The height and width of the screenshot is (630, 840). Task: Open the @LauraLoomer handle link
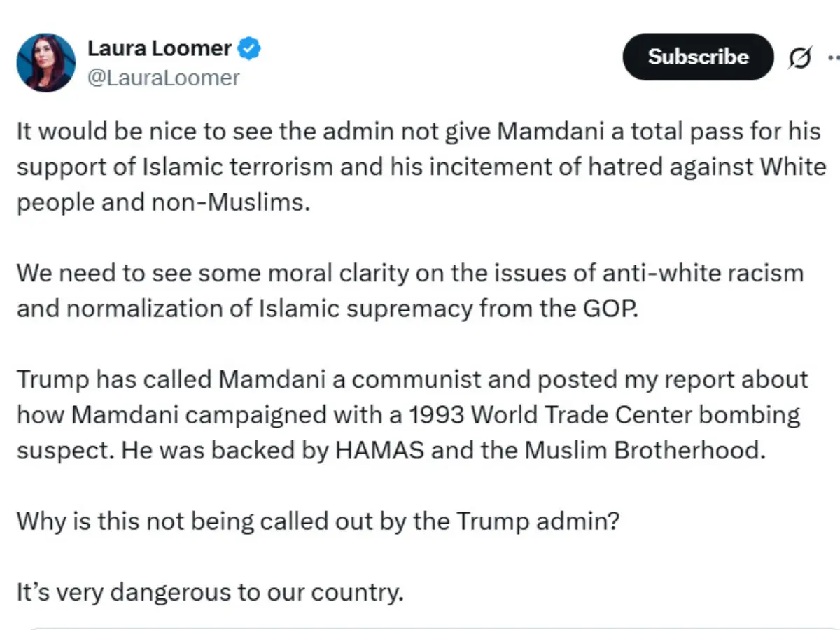(163, 78)
